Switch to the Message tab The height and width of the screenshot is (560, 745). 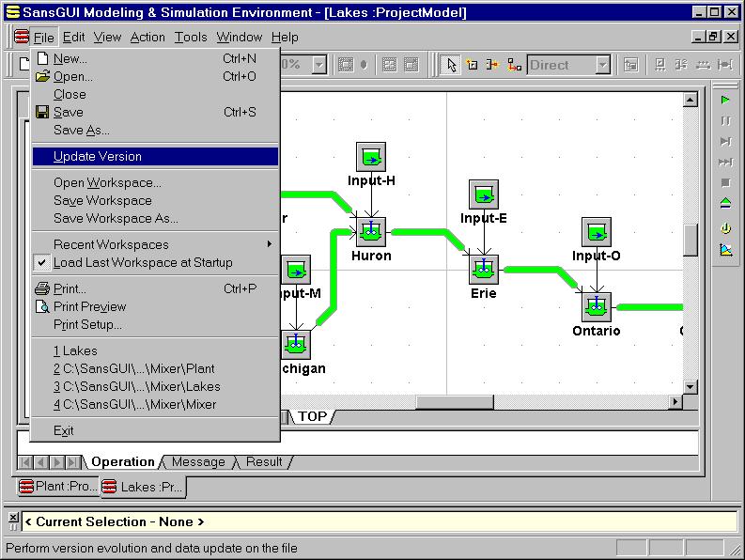198,461
